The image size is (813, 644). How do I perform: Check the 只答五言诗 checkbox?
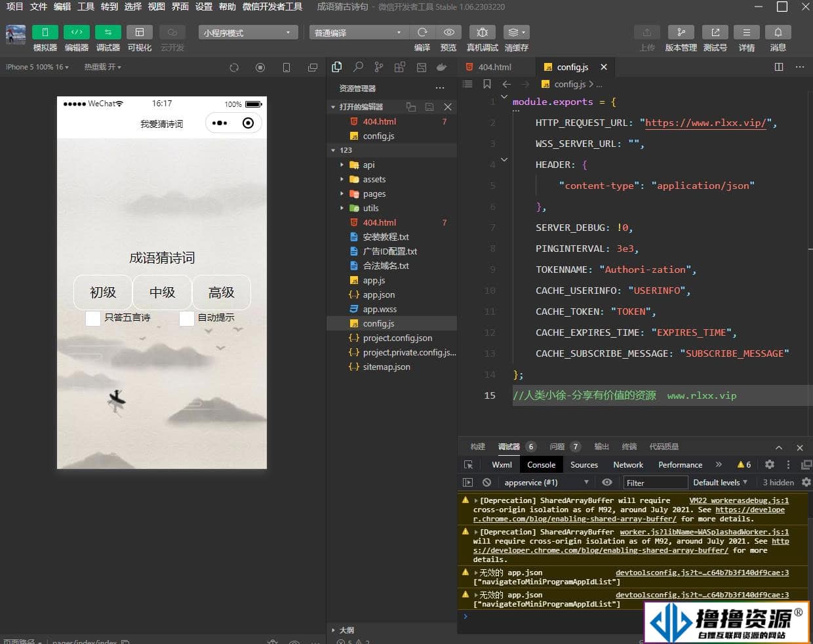tap(93, 318)
